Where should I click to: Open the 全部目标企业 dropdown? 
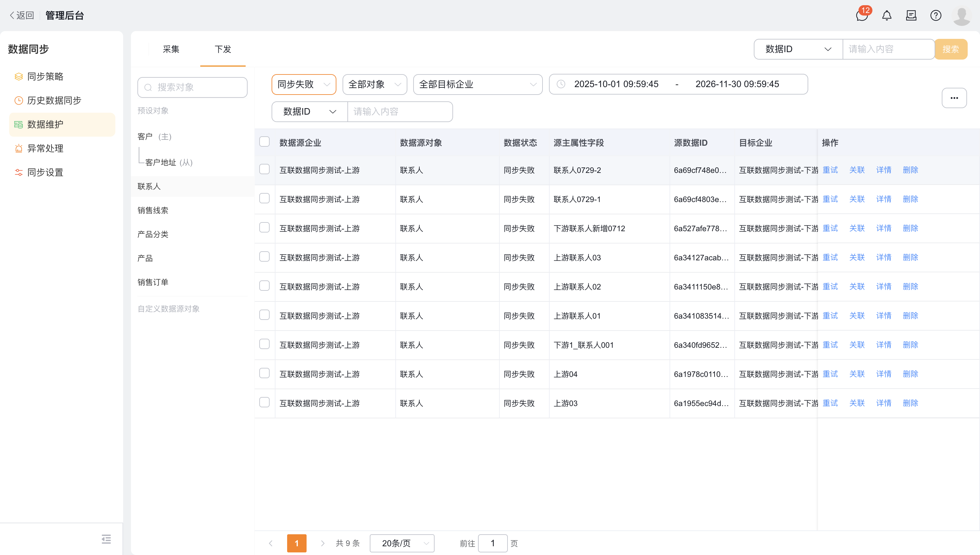pyautogui.click(x=478, y=84)
